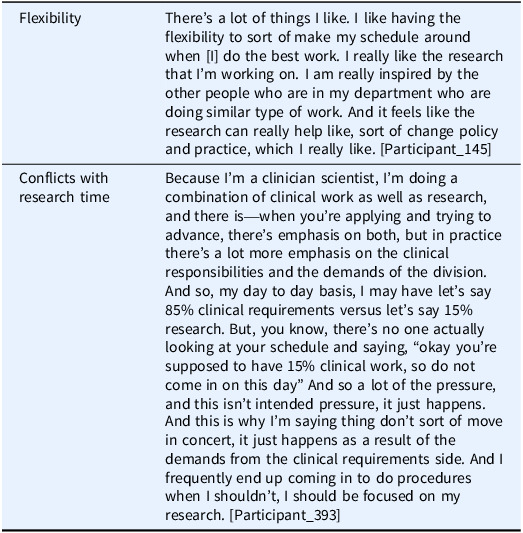Click the phrase 'doing similar type of work'
523x533 pixels.
[253, 113]
